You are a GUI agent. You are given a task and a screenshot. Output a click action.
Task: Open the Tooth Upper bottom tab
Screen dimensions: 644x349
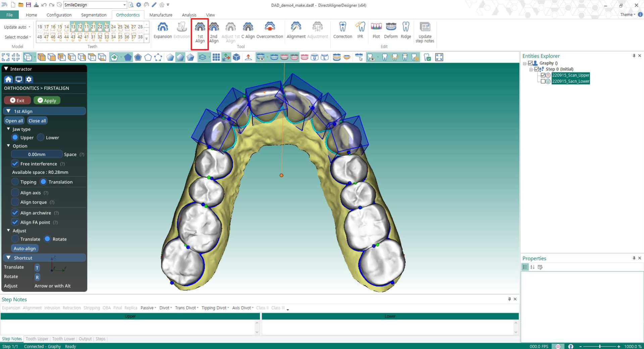[x=37, y=339]
